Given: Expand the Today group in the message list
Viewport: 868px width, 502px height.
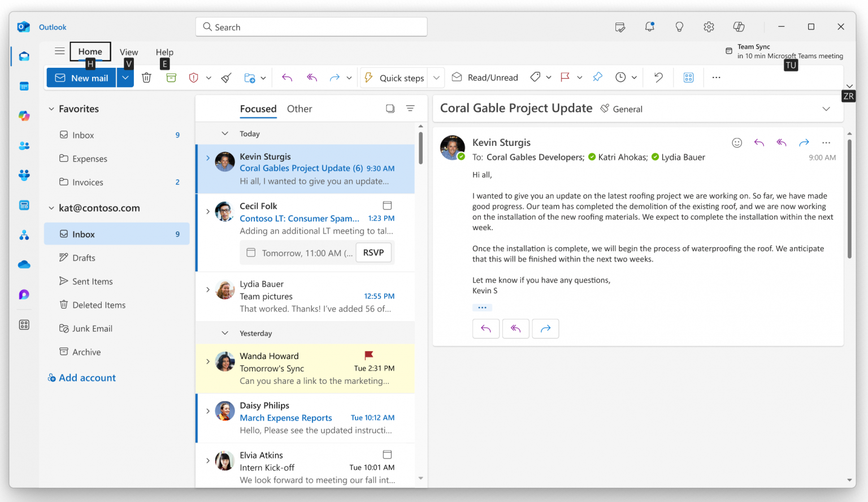Looking at the screenshot, I should point(225,133).
